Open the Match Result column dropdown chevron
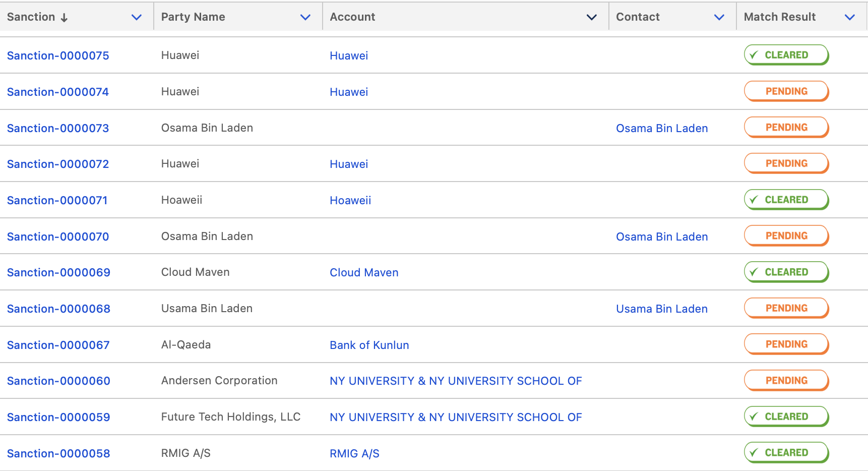 [x=850, y=17]
